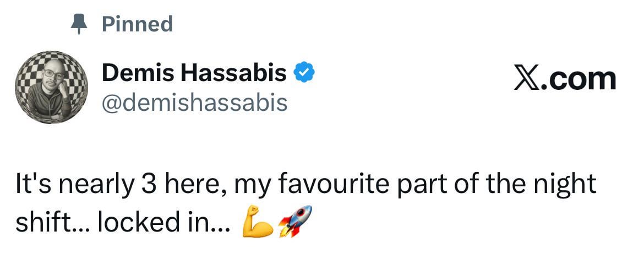Click the checkerboard background of the avatar
644x258 pixels.
(76, 72)
